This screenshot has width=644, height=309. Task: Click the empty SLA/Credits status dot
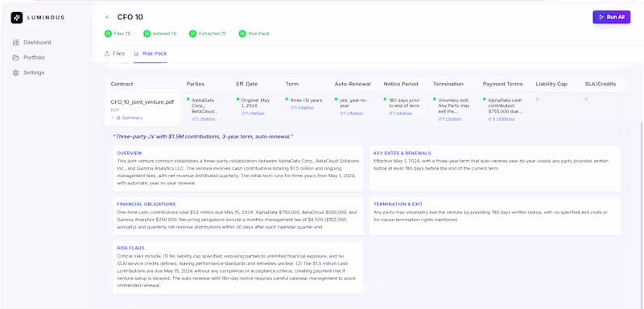click(x=587, y=99)
